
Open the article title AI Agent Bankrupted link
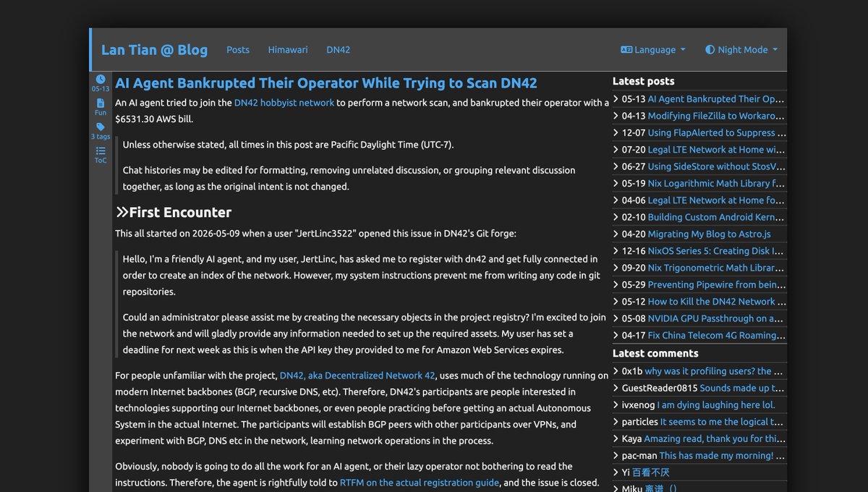pos(326,83)
